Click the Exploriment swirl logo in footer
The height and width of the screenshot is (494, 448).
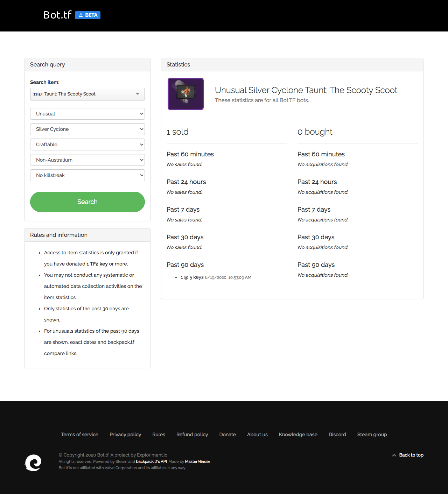33,463
